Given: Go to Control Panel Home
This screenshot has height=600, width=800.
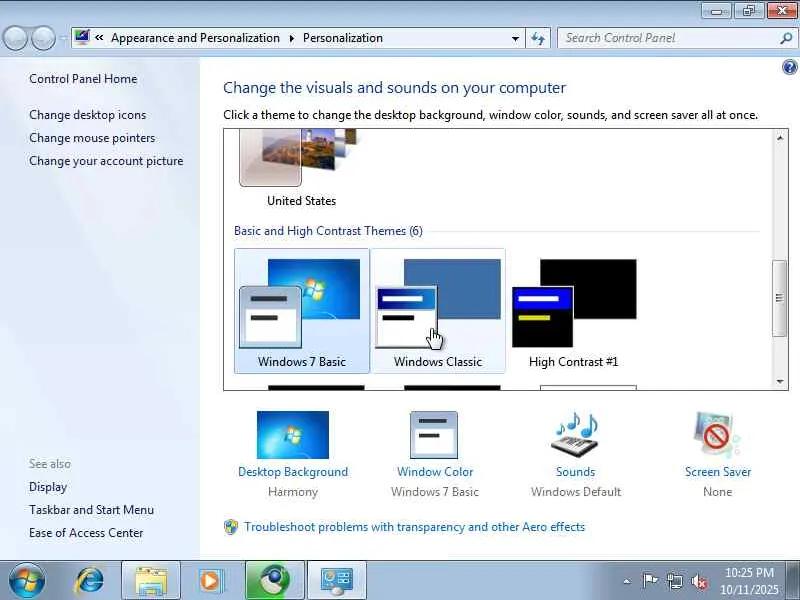Looking at the screenshot, I should pos(83,79).
